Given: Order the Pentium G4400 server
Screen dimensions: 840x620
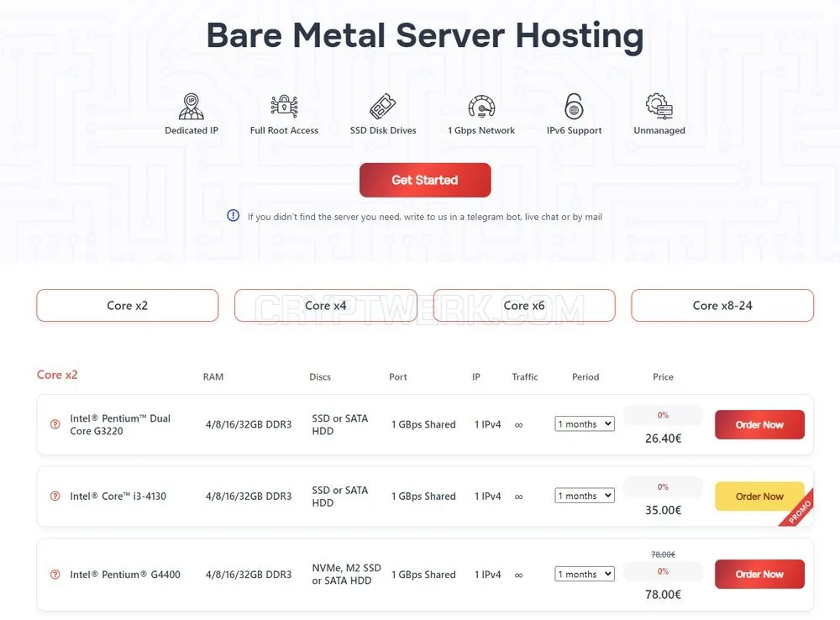Looking at the screenshot, I should 759,574.
